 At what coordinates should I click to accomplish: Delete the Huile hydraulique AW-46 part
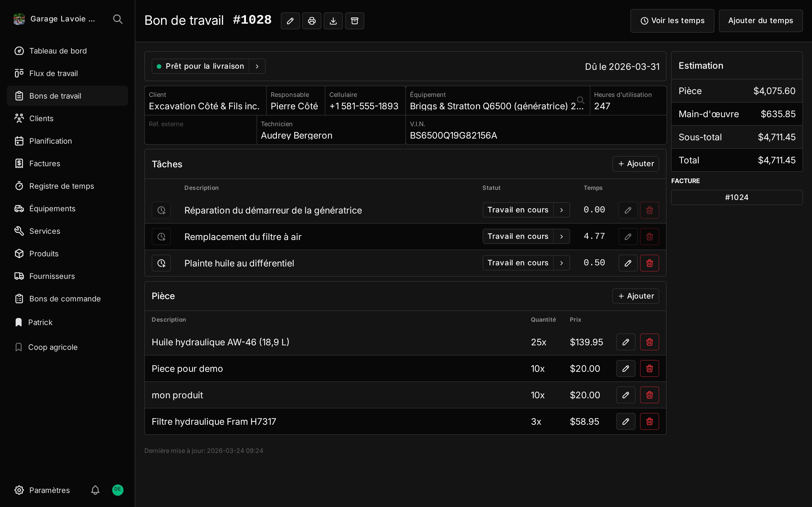pos(649,342)
